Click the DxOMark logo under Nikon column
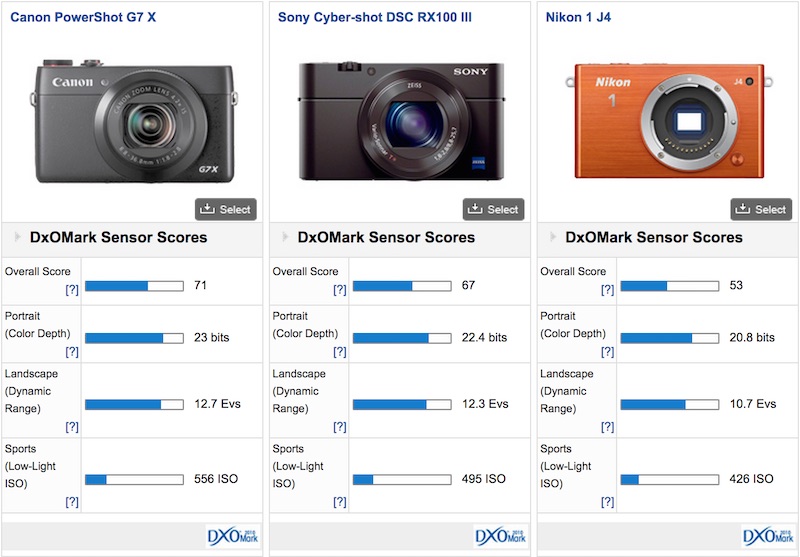 (x=768, y=536)
